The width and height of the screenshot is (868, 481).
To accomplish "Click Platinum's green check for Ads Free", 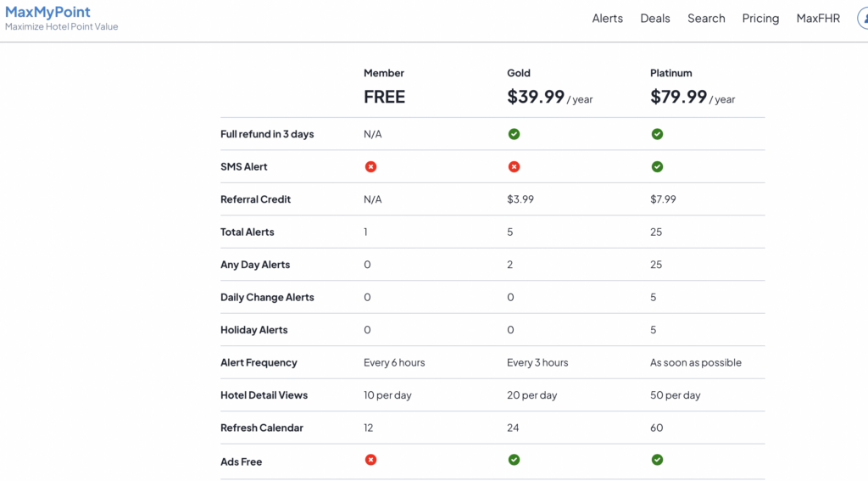I will click(x=657, y=460).
